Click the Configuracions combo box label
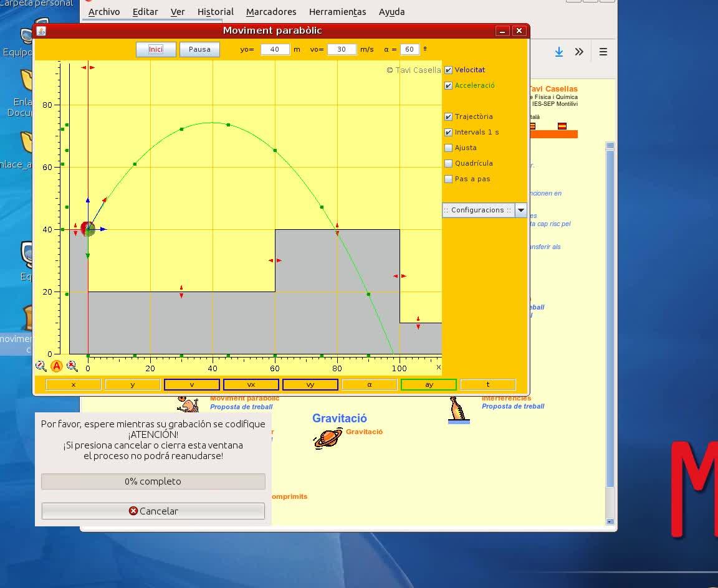 click(x=478, y=210)
